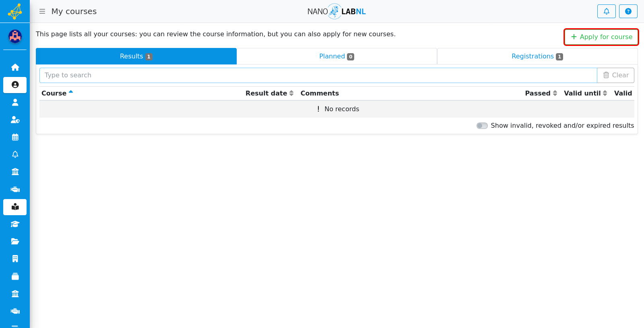Image resolution: width=644 pixels, height=328 pixels.
Task: Switch to the Registrations tab
Action: 537,56
